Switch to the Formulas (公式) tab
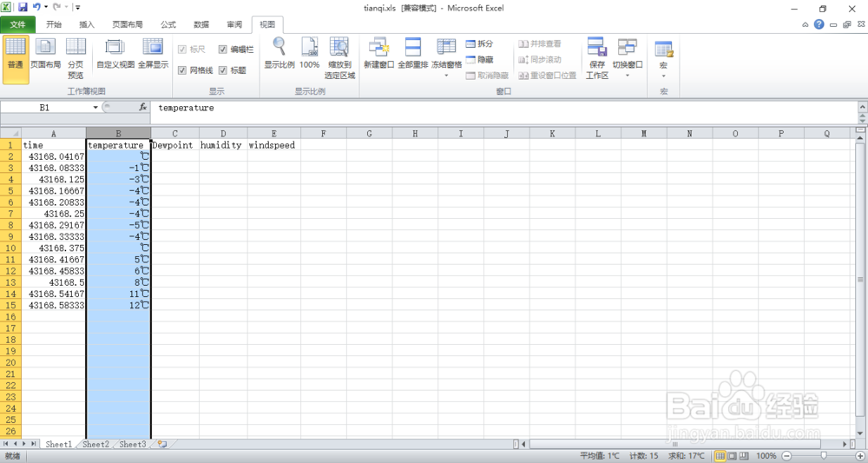868x463 pixels. point(168,24)
